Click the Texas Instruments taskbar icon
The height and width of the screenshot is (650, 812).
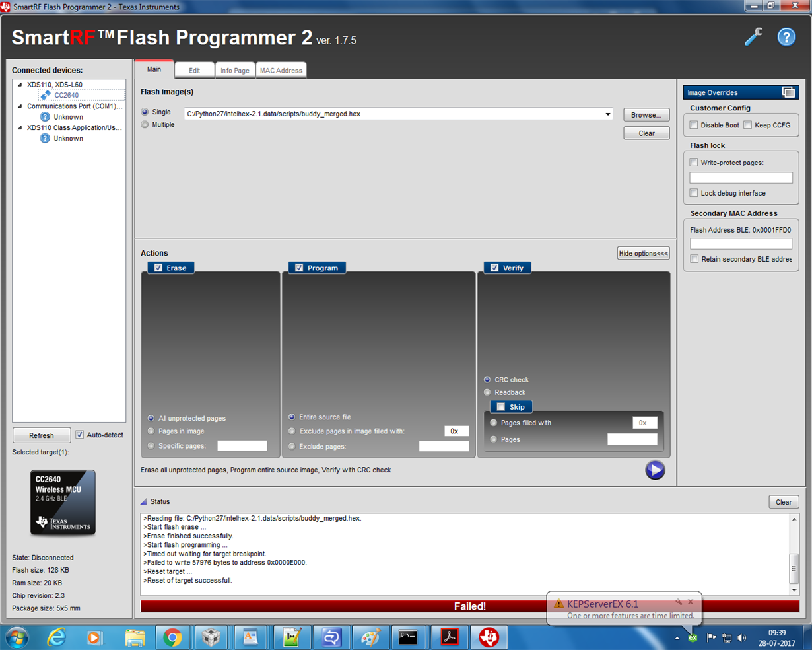[489, 637]
